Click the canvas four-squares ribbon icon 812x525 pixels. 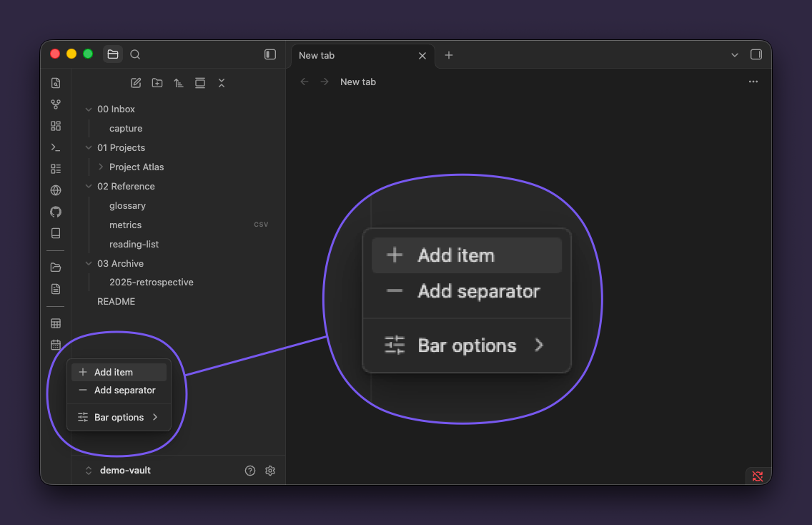point(56,126)
